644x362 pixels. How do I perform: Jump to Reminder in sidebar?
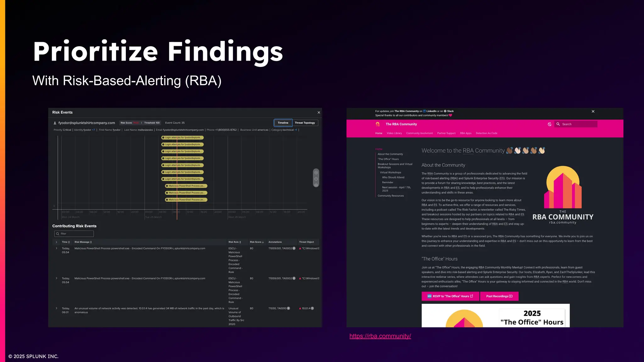click(x=387, y=182)
